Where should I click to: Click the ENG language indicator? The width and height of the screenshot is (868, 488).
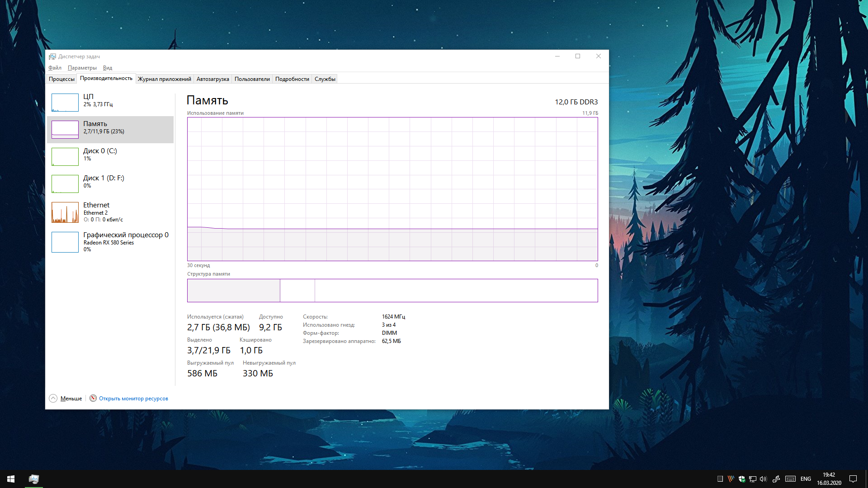pyautogui.click(x=806, y=479)
